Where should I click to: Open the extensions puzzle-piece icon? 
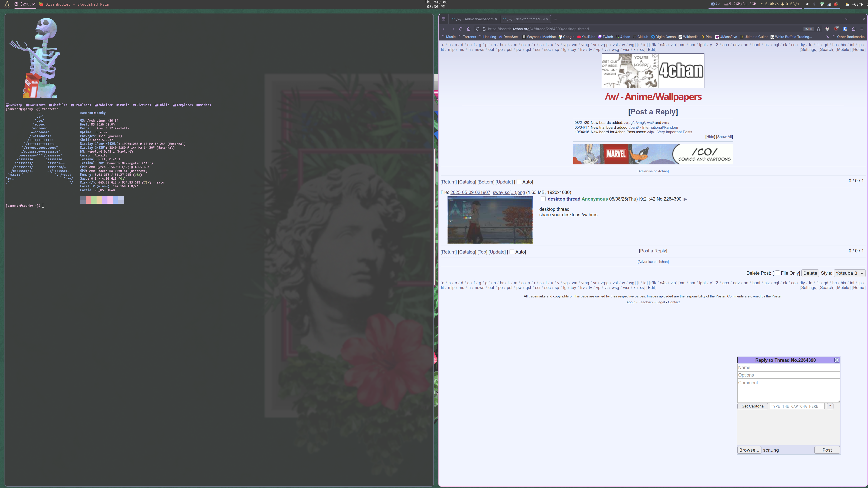click(853, 29)
